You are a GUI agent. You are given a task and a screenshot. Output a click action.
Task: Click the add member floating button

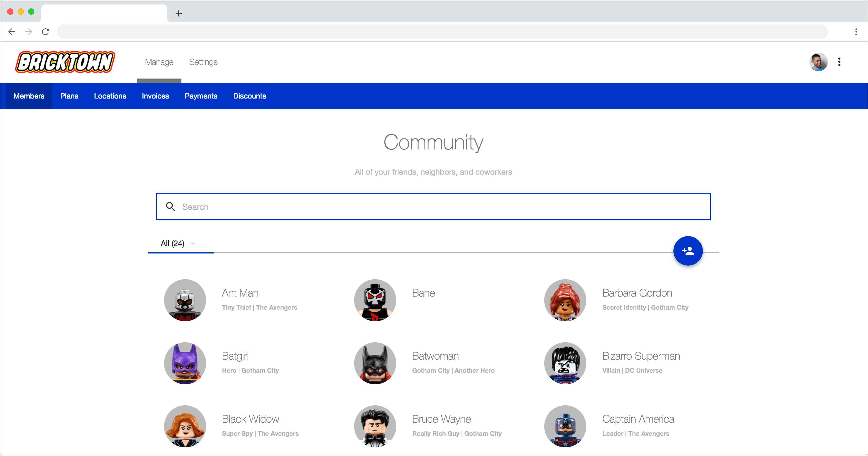(x=688, y=251)
